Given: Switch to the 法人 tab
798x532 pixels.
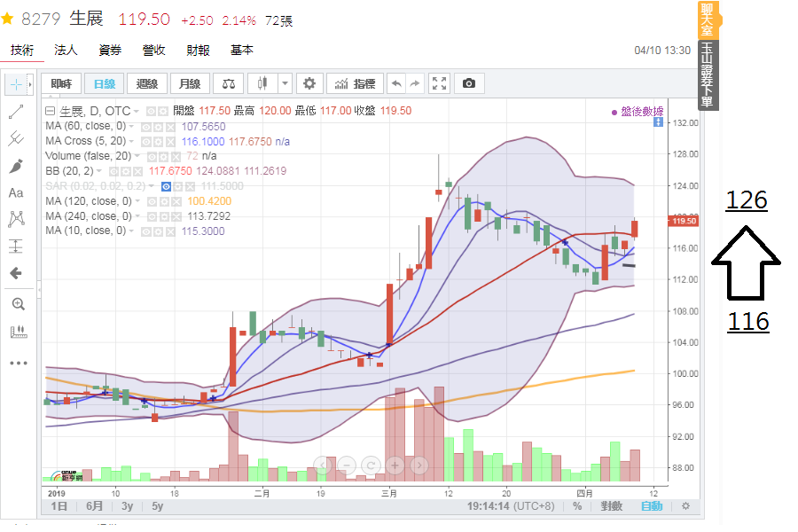Looking at the screenshot, I should click(x=66, y=51).
